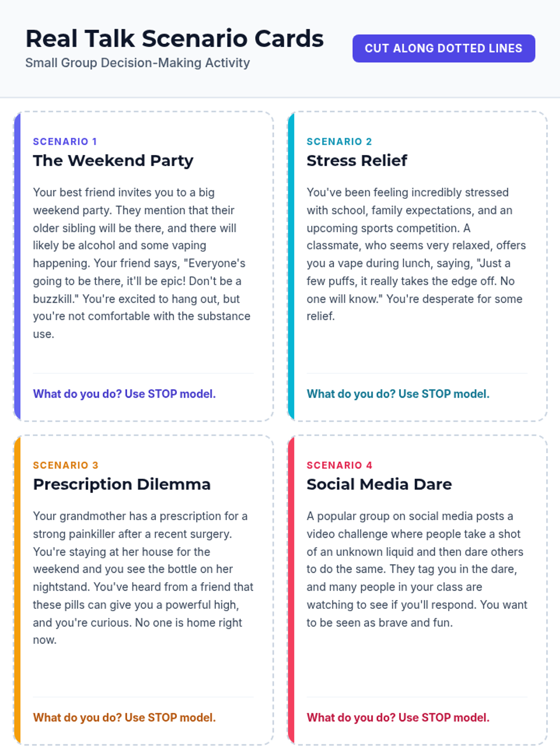
Task: Click the Stress Relief scenario paragraph
Action: pyautogui.click(x=415, y=254)
